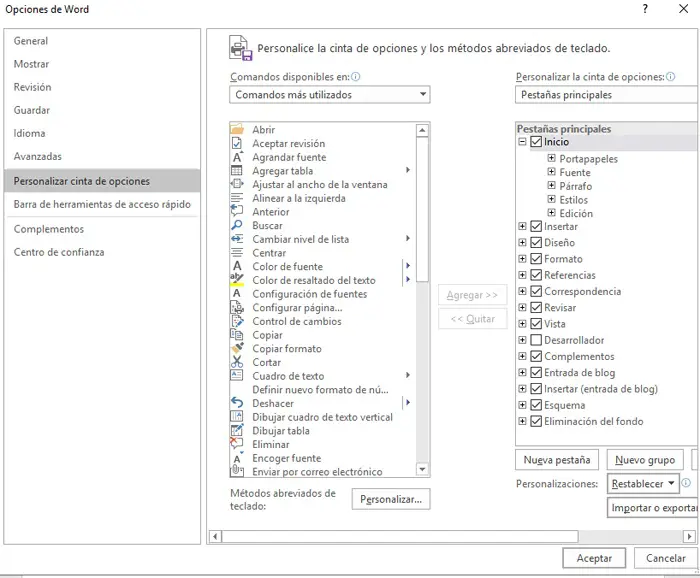Expand the Portapapeles group
This screenshot has width=700, height=578.
point(552,158)
